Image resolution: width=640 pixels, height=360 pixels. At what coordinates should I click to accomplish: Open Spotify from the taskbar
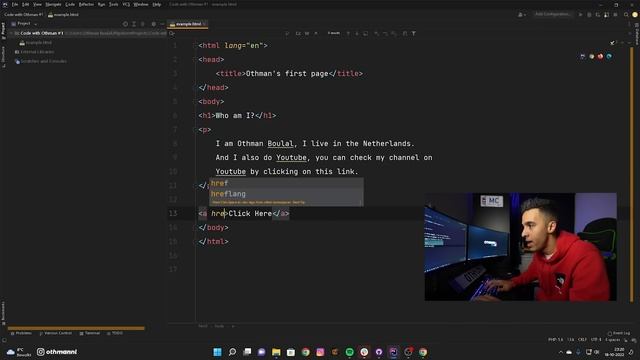tap(349, 352)
